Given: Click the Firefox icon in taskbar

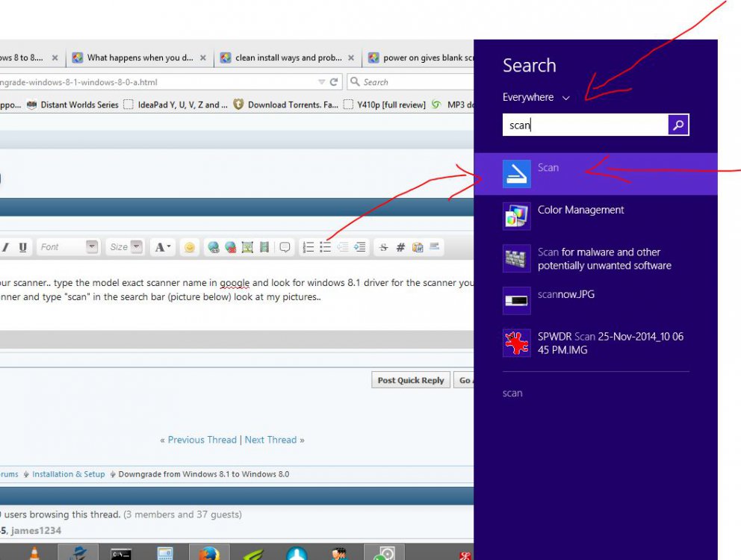Looking at the screenshot, I should point(208,553).
